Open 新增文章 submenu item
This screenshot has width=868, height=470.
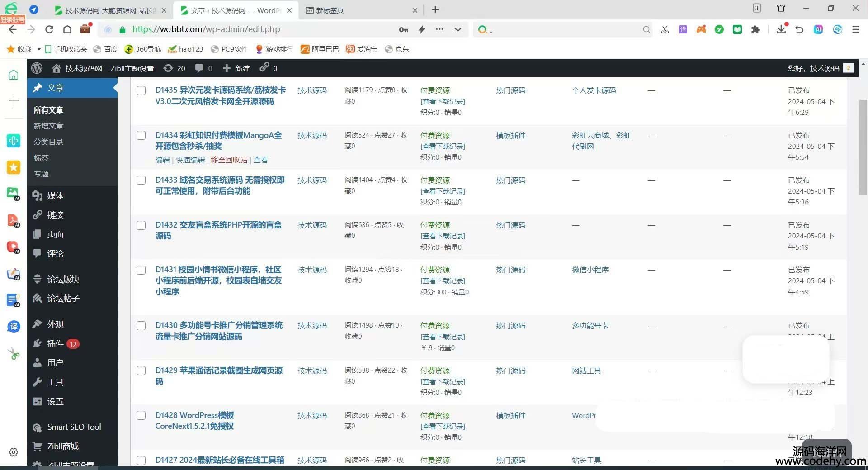coord(48,126)
